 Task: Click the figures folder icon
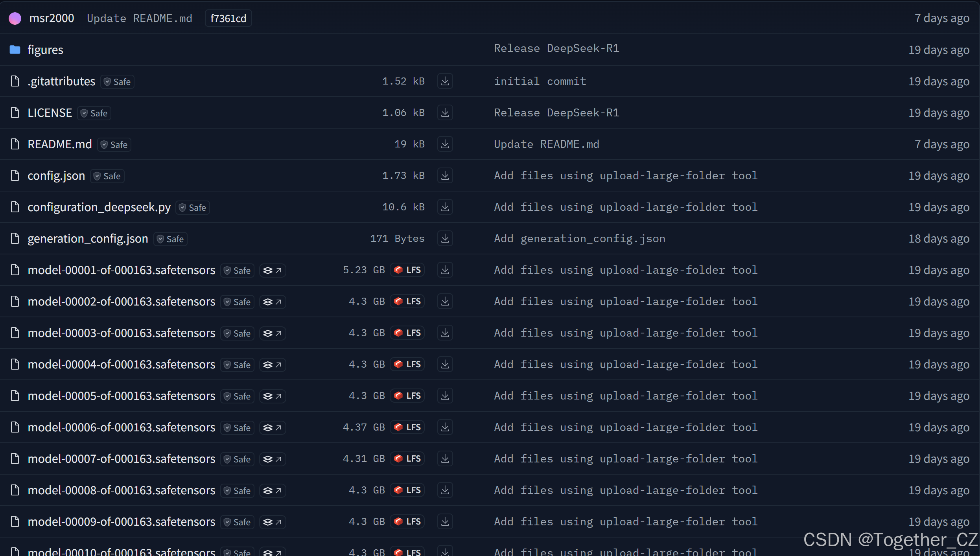[15, 50]
